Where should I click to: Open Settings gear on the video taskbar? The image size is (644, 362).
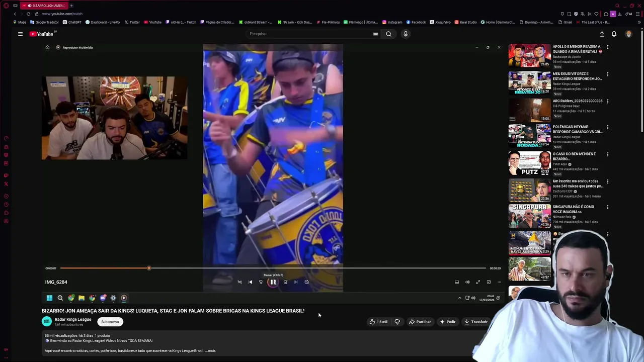pyautogui.click(x=113, y=298)
